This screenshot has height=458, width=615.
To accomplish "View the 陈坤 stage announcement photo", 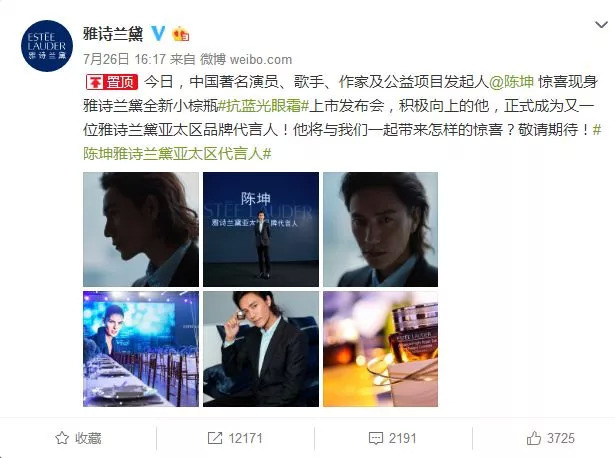I will (x=261, y=229).
